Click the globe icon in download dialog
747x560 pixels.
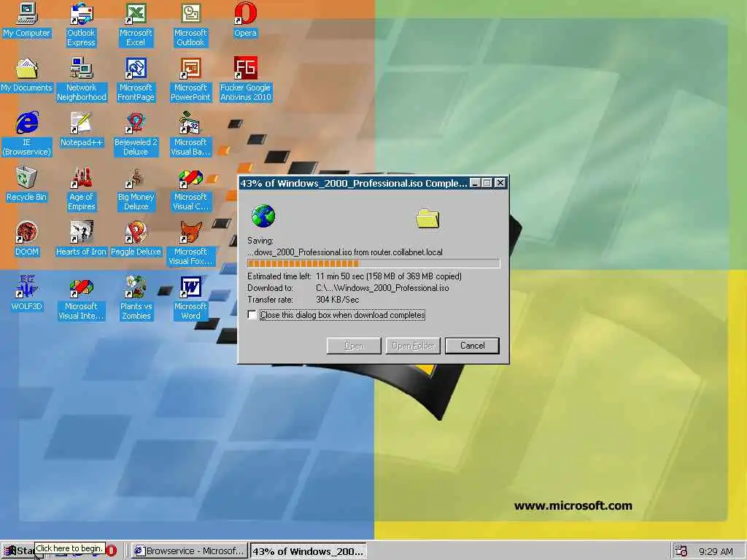tap(263, 216)
